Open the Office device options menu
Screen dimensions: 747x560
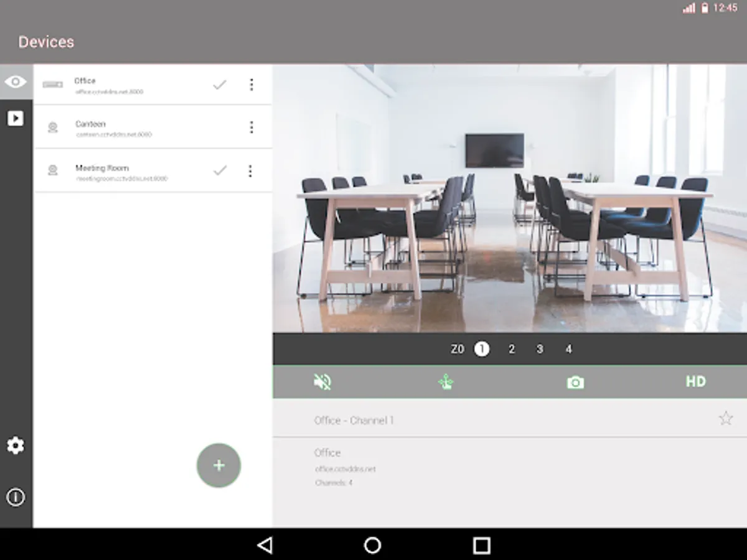(x=251, y=85)
